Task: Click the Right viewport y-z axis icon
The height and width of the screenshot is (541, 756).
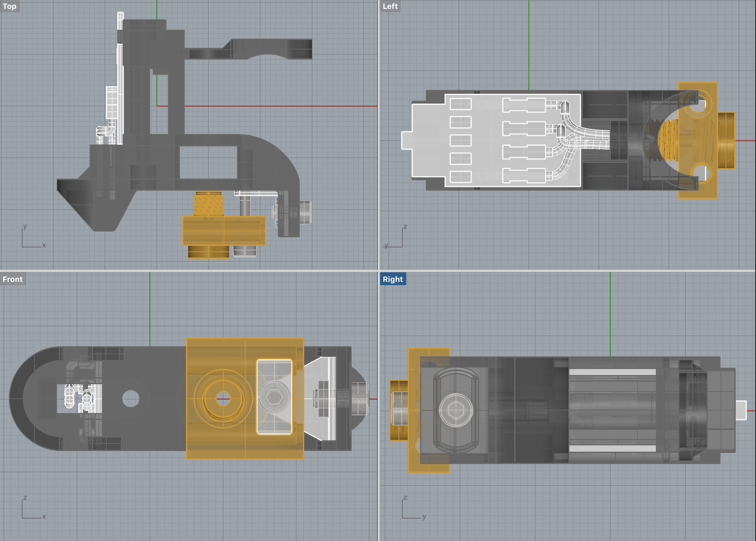Action: coord(413,509)
